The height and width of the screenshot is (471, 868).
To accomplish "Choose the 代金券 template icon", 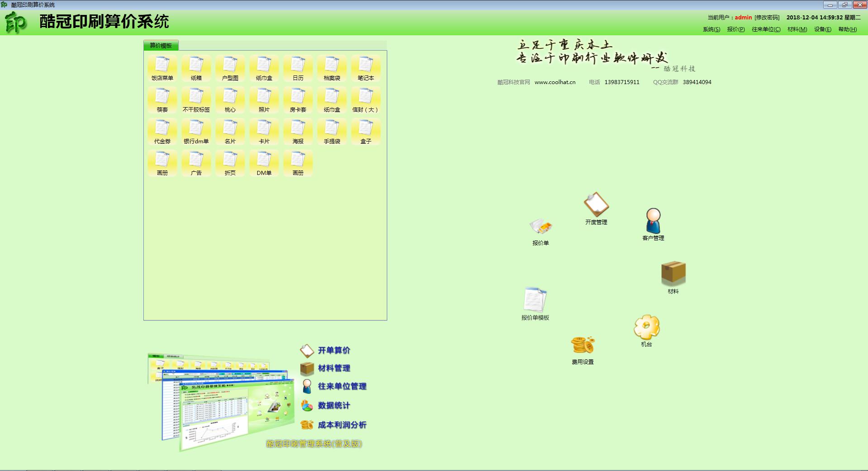I will click(162, 132).
